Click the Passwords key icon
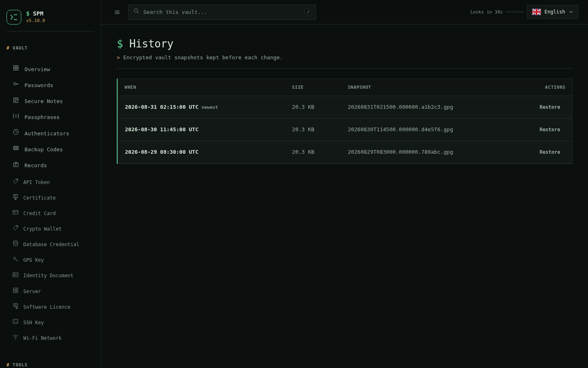The image size is (588, 368). [16, 84]
